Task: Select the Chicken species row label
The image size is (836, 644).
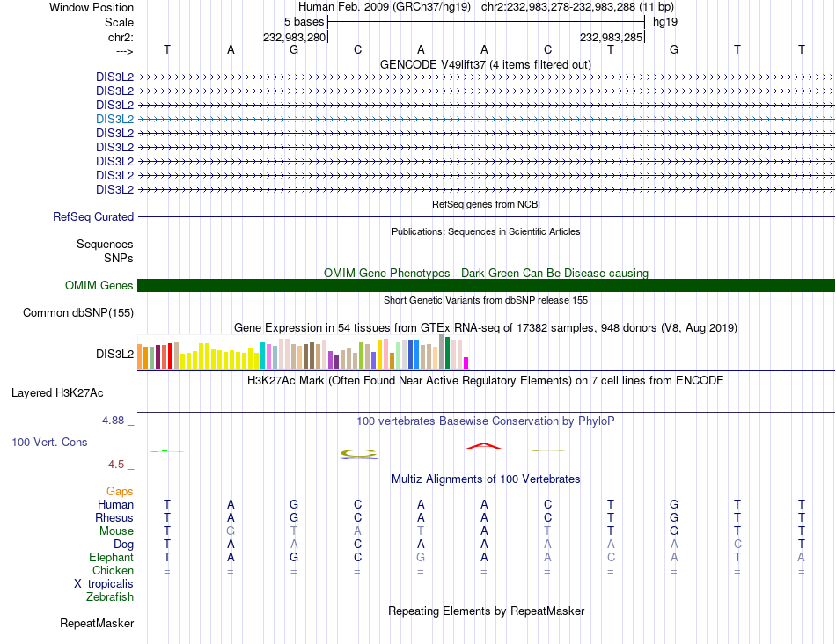Action: pos(113,570)
